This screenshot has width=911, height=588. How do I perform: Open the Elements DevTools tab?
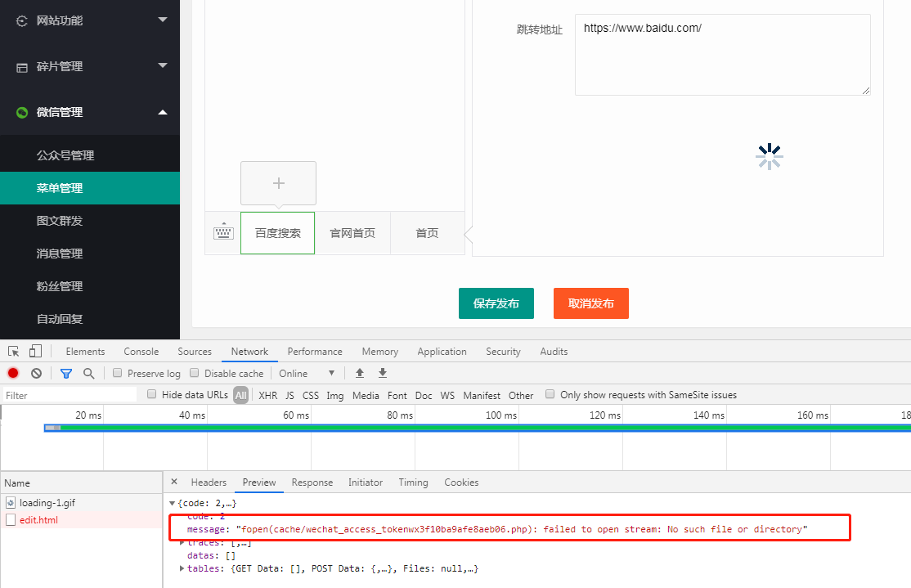pyautogui.click(x=85, y=352)
